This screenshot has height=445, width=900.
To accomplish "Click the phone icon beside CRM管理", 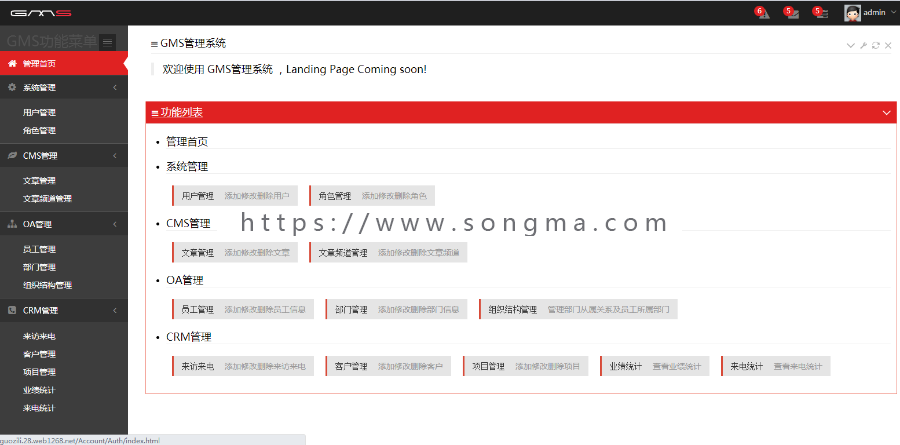I will tap(12, 310).
